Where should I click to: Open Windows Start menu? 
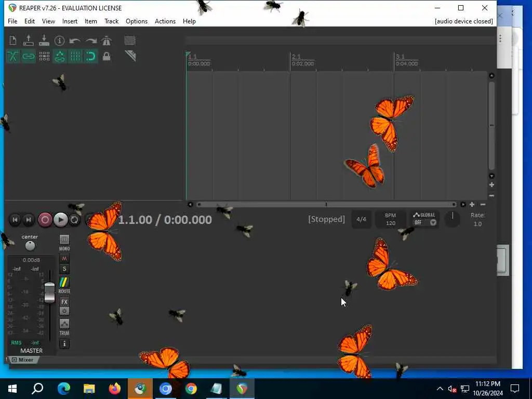[x=12, y=389]
